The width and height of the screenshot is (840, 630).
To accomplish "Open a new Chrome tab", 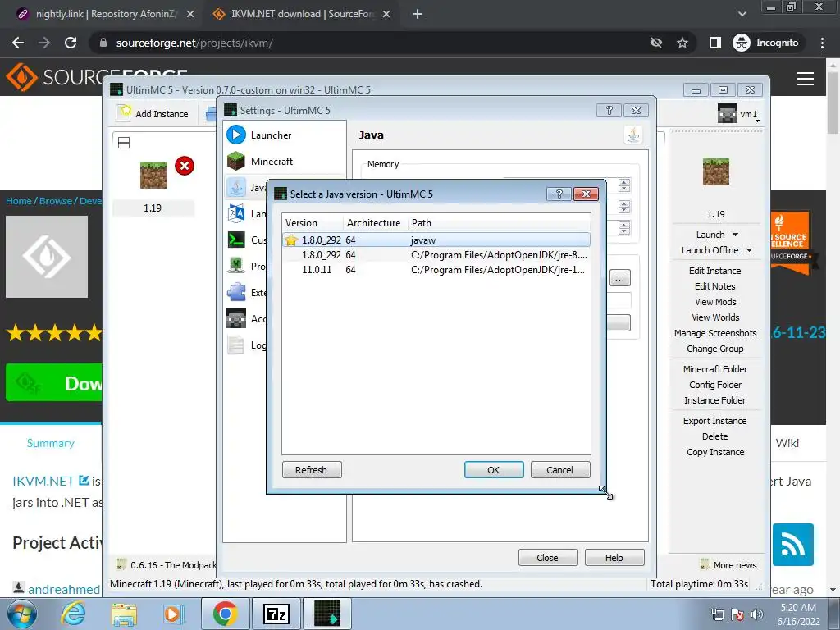I will [418, 15].
